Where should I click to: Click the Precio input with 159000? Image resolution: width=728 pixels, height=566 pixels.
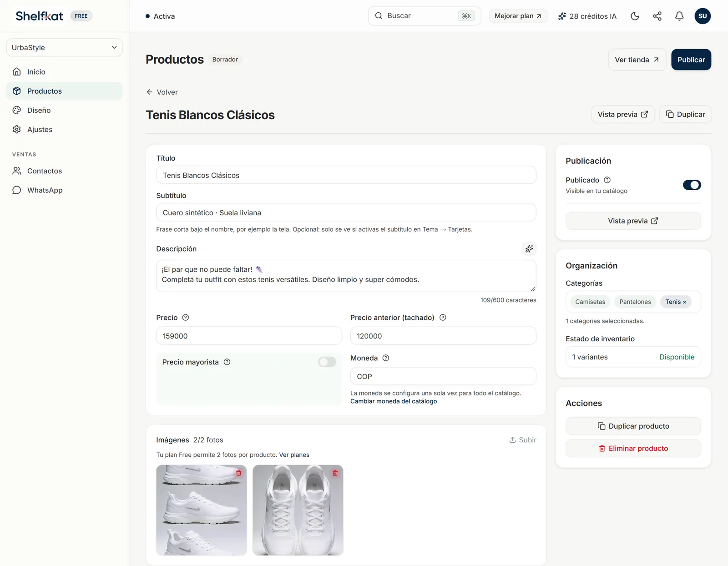[x=249, y=336]
